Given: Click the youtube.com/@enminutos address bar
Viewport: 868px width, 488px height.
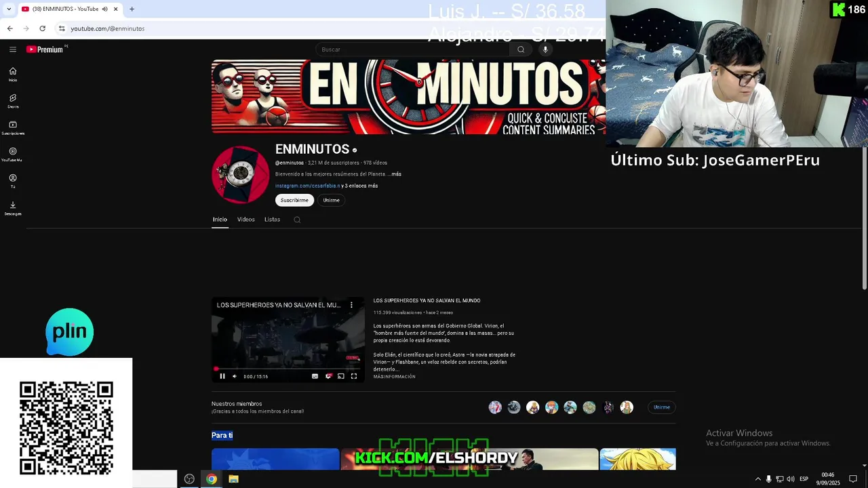Looking at the screenshot, I should (108, 28).
